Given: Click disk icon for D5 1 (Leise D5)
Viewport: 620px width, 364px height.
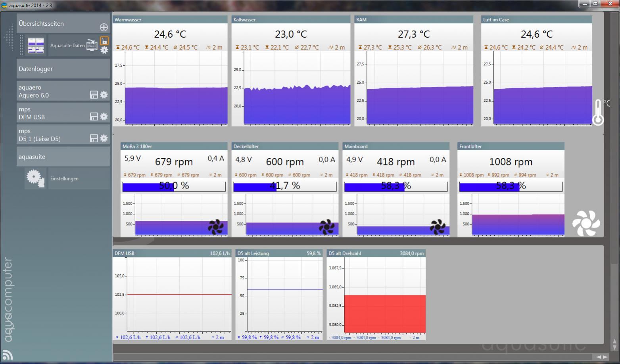Looking at the screenshot, I should (94, 138).
